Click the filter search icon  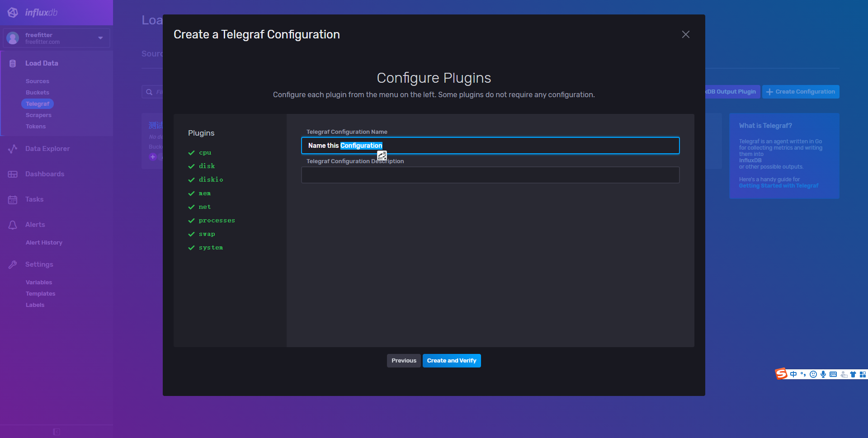[149, 92]
